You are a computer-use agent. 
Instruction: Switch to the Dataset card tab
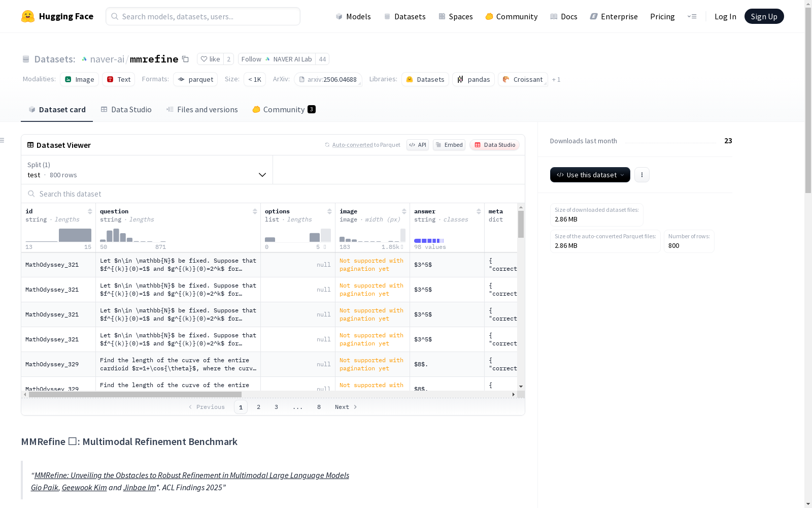(57, 109)
